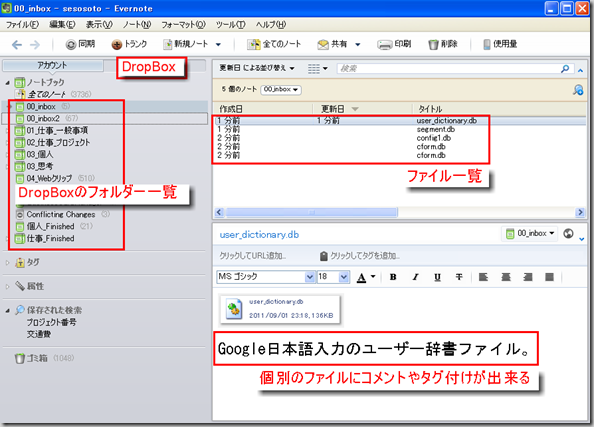
Task: Click the note list horizontal scrollbar
Action: point(312,212)
